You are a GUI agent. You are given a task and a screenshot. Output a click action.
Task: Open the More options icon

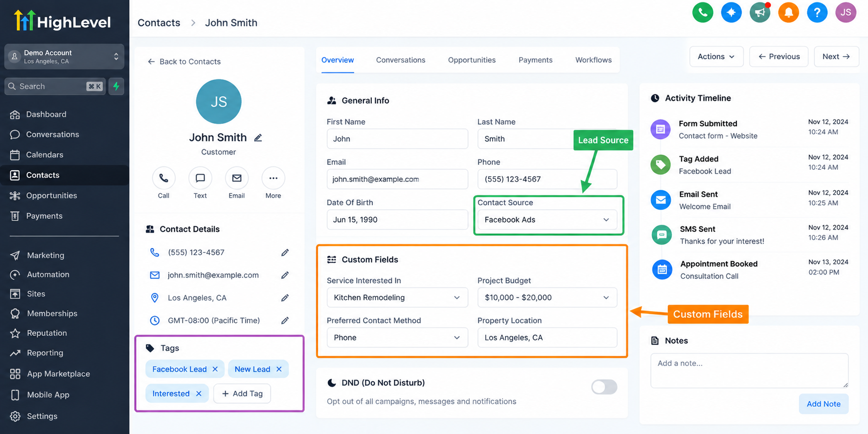(x=273, y=179)
